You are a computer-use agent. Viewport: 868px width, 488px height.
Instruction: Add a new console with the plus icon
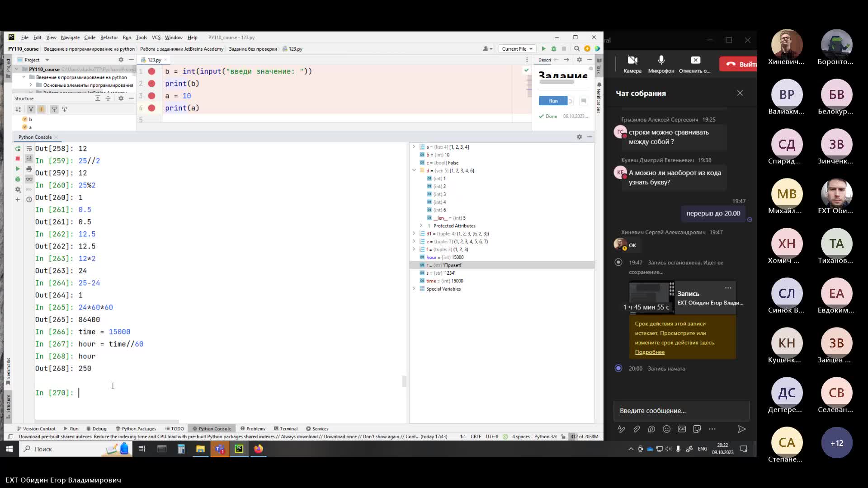point(18,199)
